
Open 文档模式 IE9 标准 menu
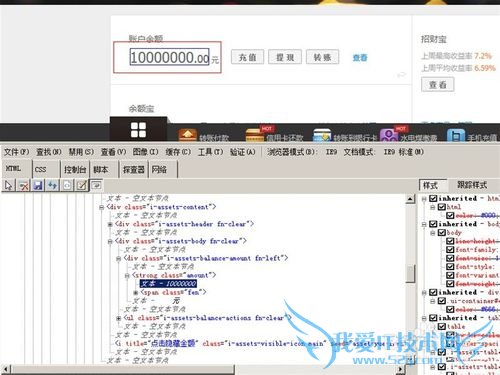384,152
